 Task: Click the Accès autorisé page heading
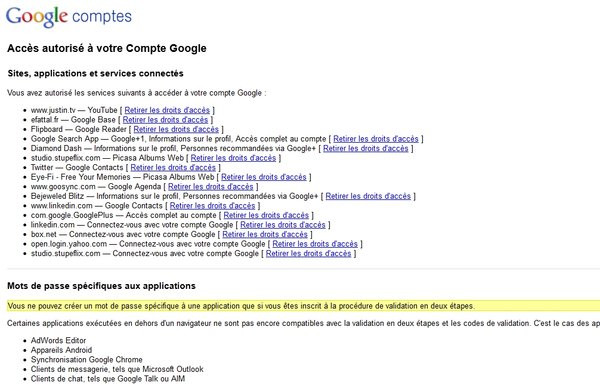pos(107,49)
